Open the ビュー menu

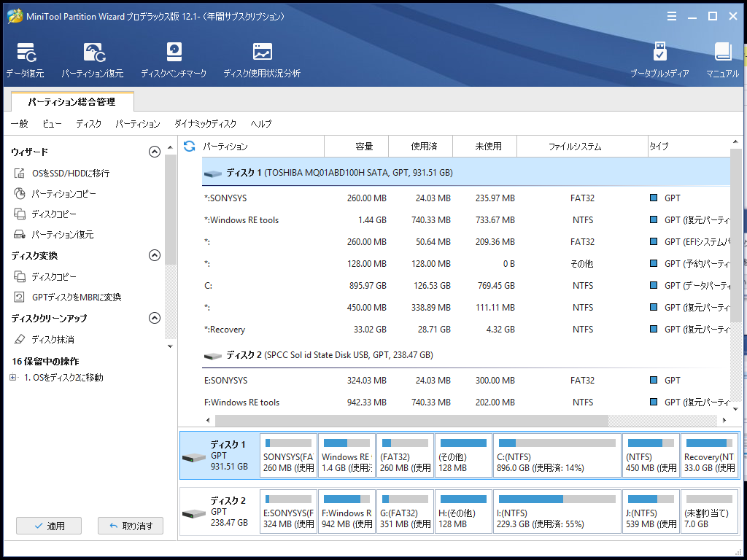[x=52, y=124]
